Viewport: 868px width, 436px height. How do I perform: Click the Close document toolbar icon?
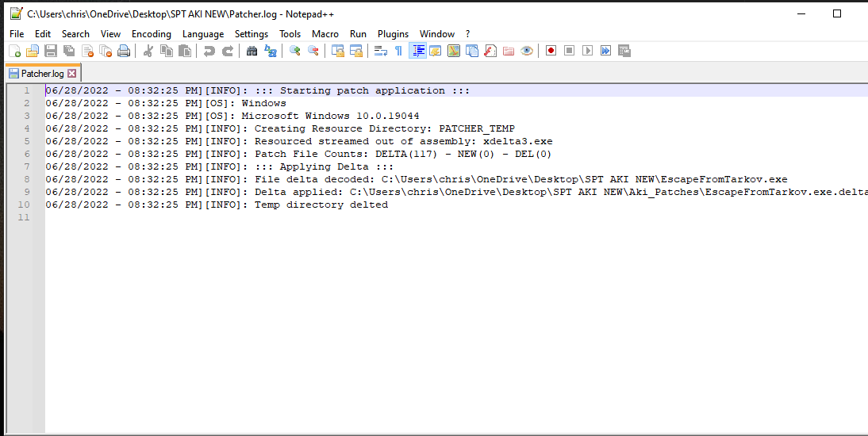coord(87,51)
